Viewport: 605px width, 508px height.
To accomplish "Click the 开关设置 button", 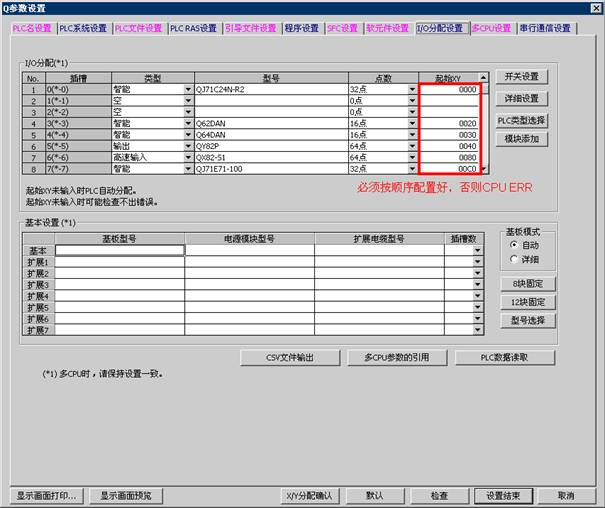I will point(521,77).
